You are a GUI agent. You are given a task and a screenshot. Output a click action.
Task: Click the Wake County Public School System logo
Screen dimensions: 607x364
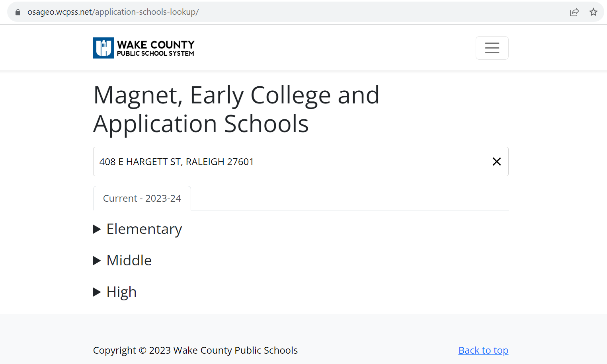[x=144, y=48]
